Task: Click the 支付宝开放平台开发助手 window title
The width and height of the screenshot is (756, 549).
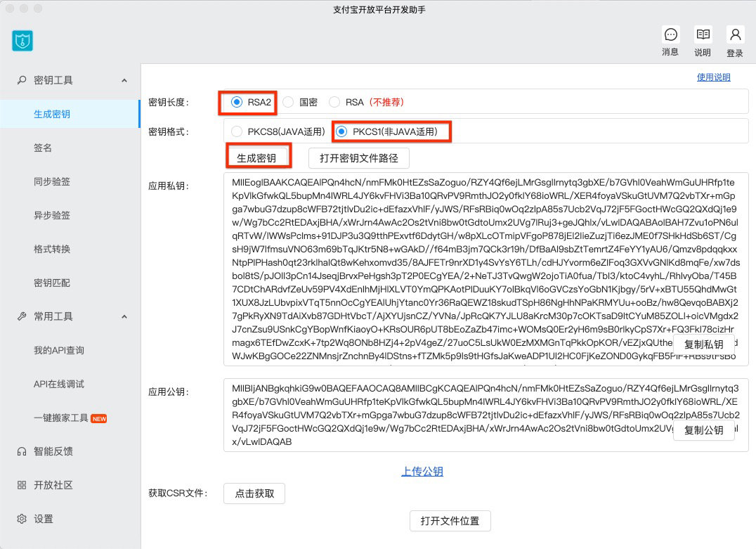Action: [x=379, y=10]
